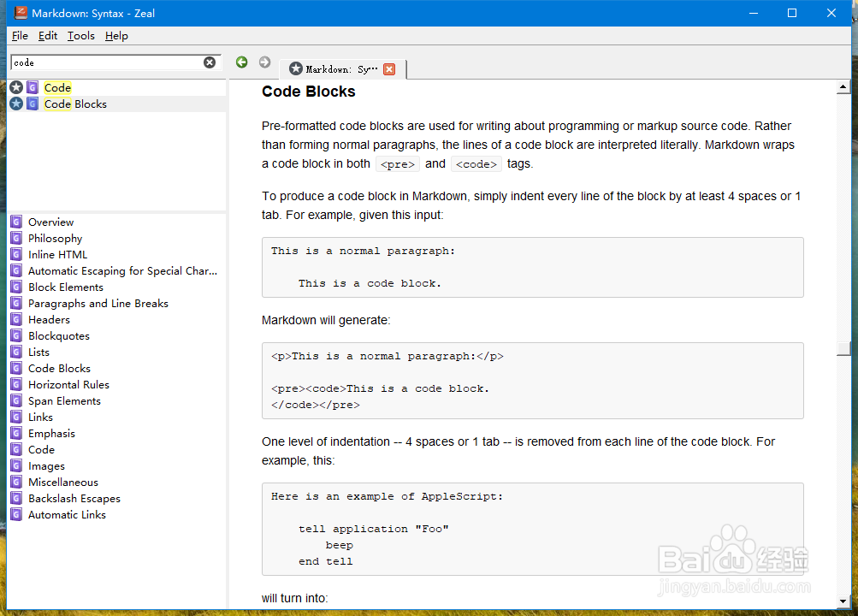Click the icon next to Horizontal Rules
Viewport: 858px width, 616px height.
[x=16, y=385]
